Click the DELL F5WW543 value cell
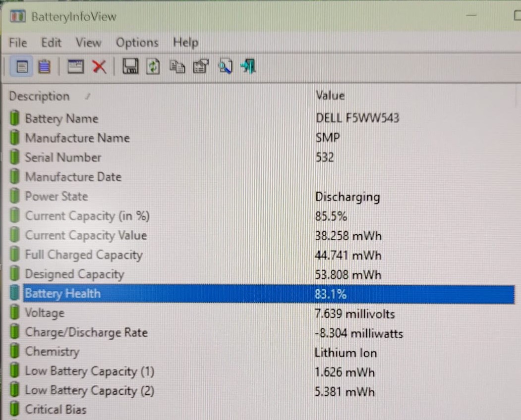 click(x=357, y=118)
